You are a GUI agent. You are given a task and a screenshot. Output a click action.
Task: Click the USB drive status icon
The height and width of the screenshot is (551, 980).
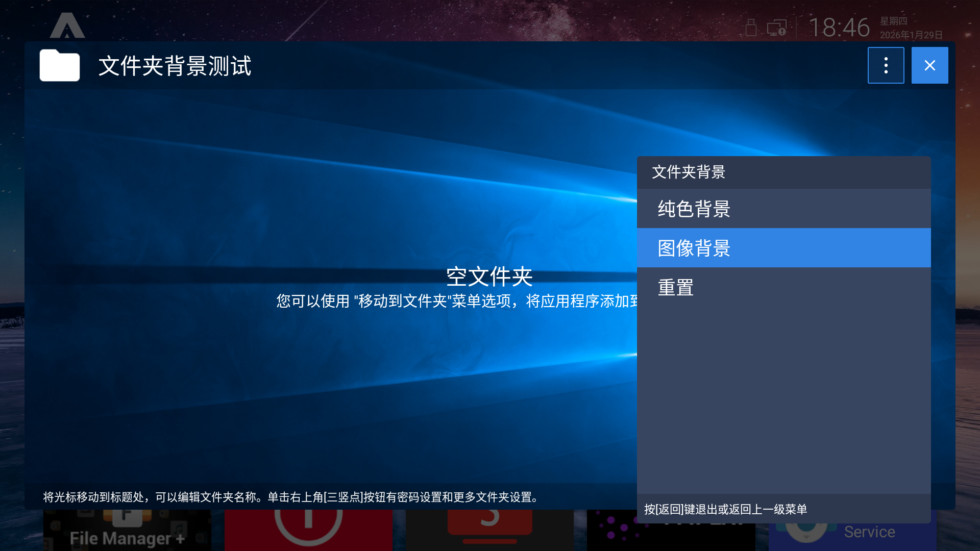tap(750, 28)
